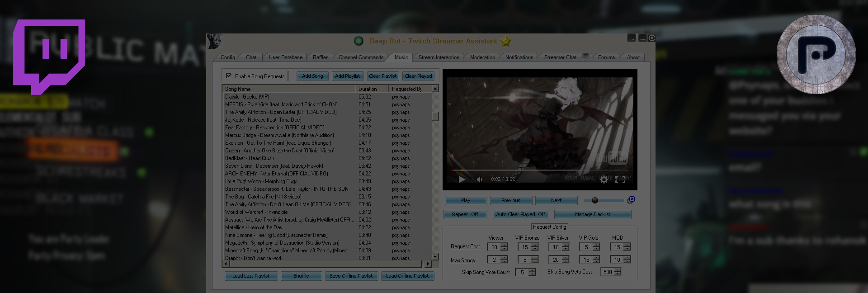Viewport: 868px width, 293px height.
Task: Click Load Offline Playlist
Action: (x=407, y=276)
